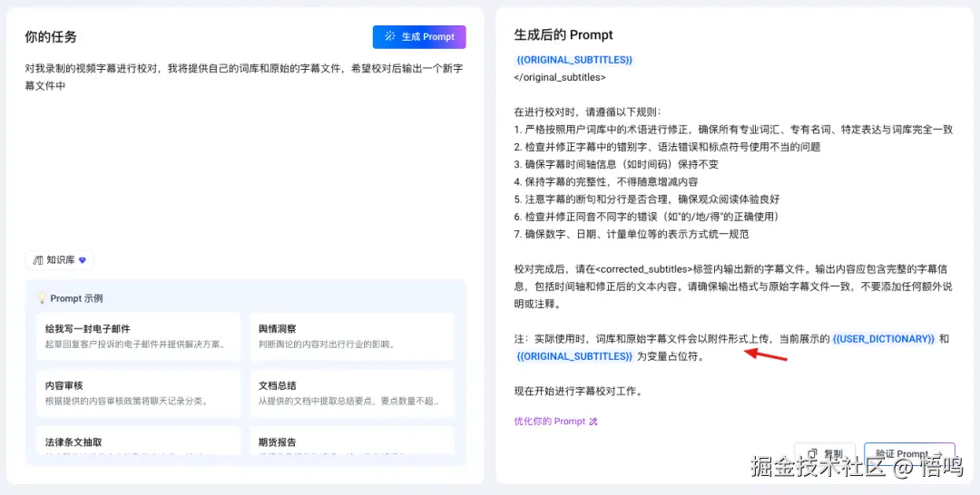Open the 知识库 knowledge base button
Screen dimensions: 980x495
(59, 260)
